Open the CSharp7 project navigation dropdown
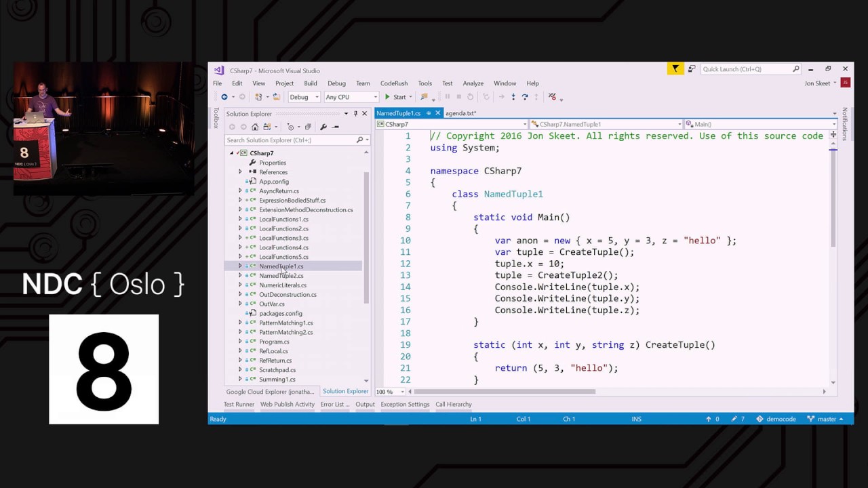 (x=452, y=124)
